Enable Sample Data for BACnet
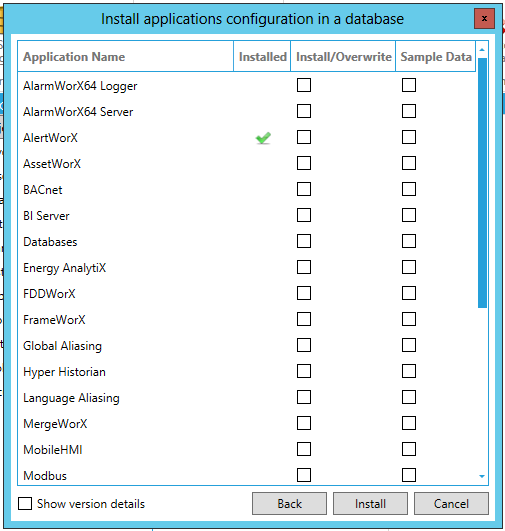The width and height of the screenshot is (505, 531). pos(409,189)
